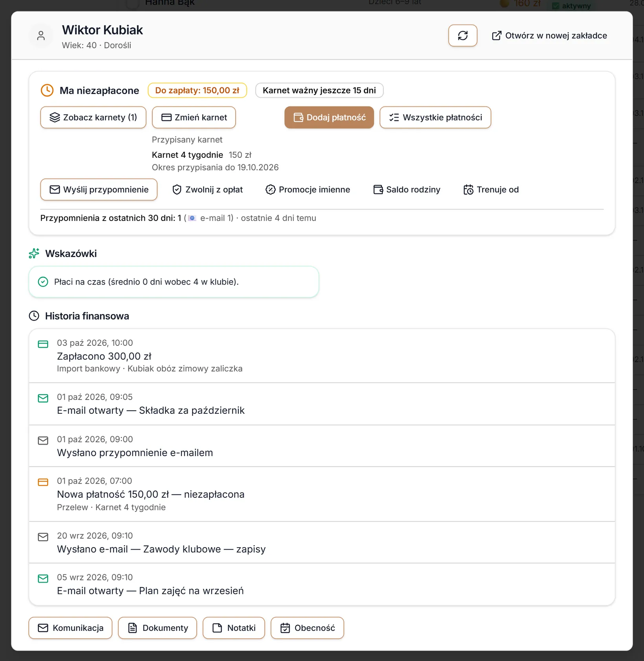The height and width of the screenshot is (661, 644).
Task: Click the small e-mail icon in the reminders summary
Action: pyautogui.click(x=192, y=218)
